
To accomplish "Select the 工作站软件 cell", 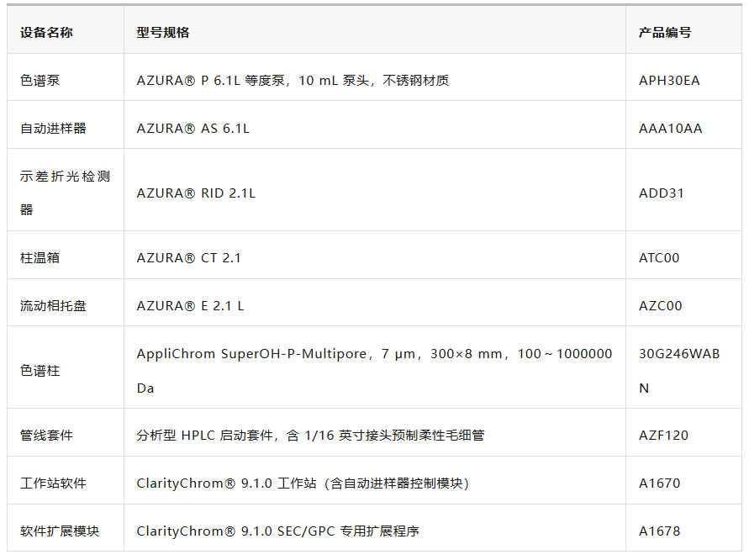I will click(66, 480).
